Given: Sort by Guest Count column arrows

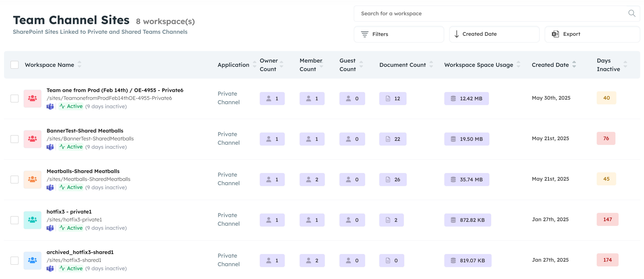Looking at the screenshot, I should coord(361,65).
